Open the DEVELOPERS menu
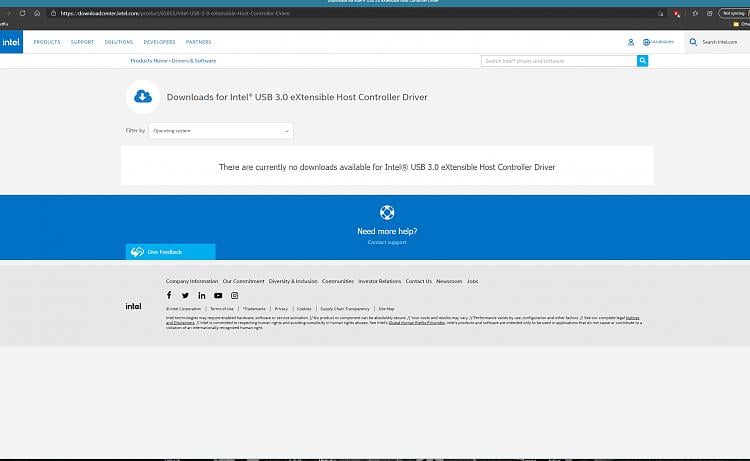This screenshot has width=750, height=461. click(159, 42)
